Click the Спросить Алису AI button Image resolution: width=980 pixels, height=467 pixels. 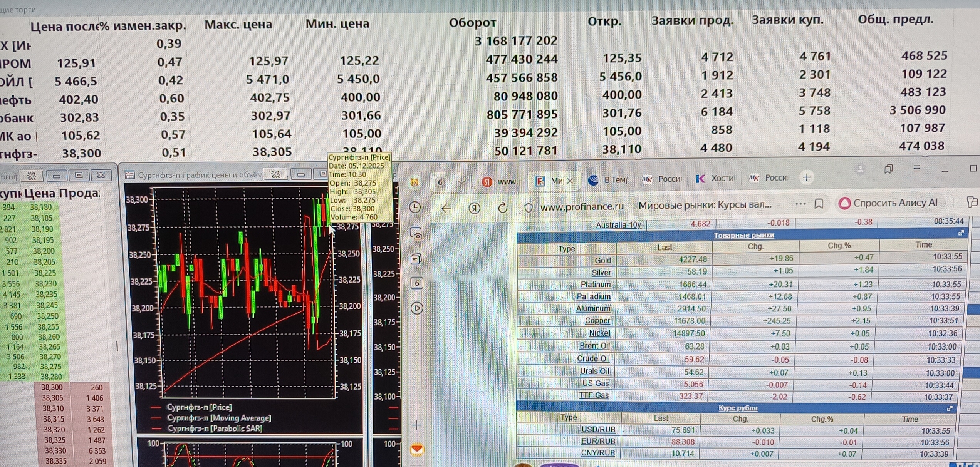[888, 203]
